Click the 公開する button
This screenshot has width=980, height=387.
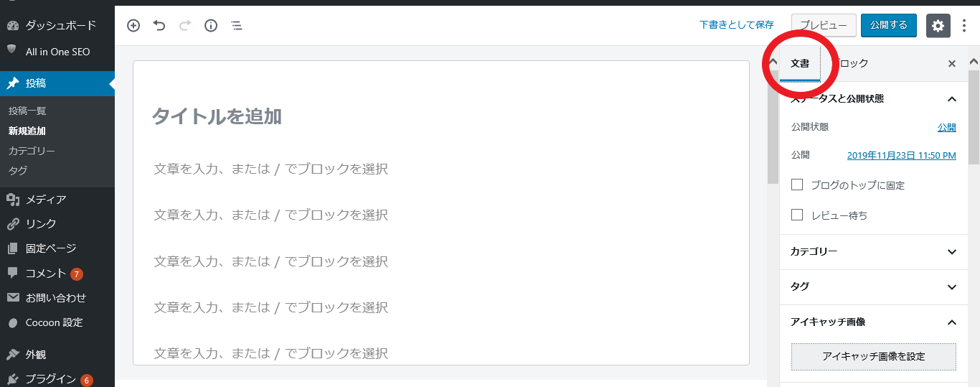tap(889, 25)
